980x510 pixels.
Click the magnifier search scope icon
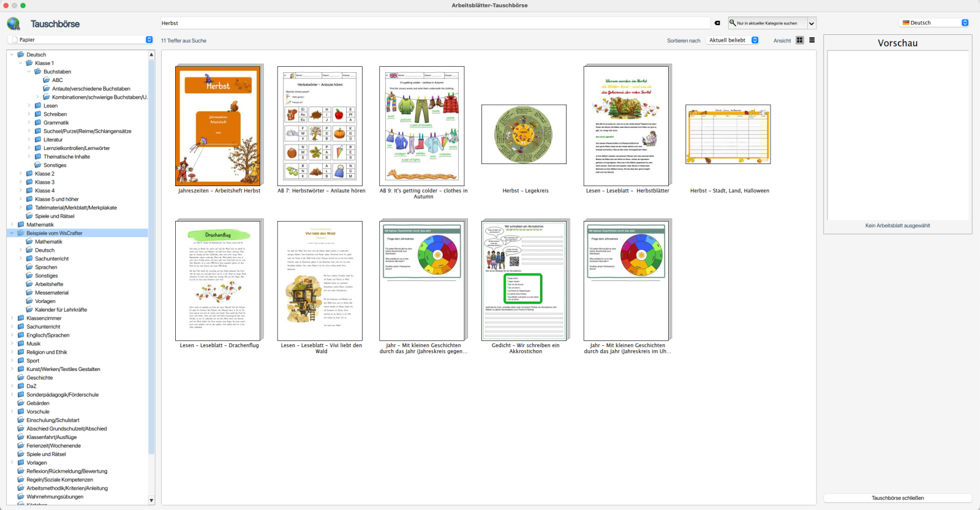(733, 23)
